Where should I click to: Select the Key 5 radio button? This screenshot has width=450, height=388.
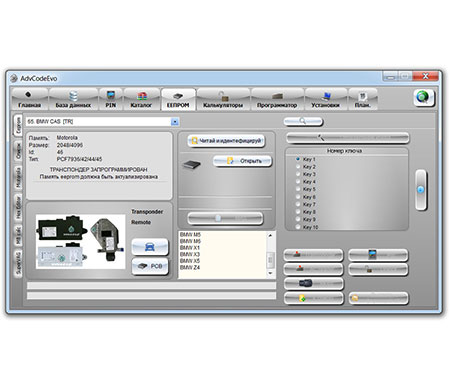point(298,189)
